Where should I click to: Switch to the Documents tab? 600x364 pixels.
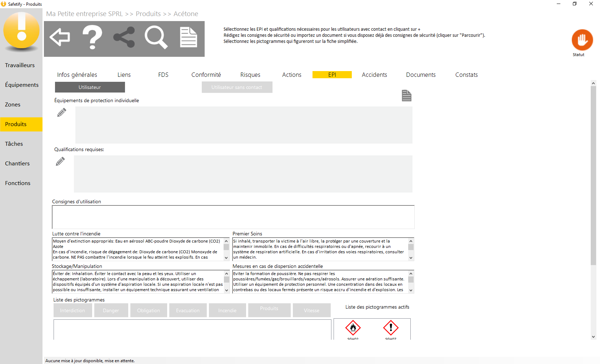pos(421,75)
